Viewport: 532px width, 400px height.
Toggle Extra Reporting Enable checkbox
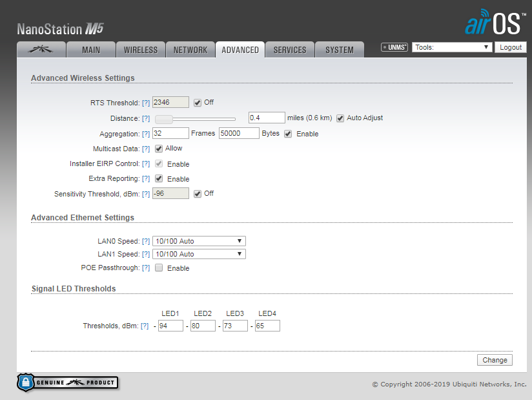tap(159, 178)
